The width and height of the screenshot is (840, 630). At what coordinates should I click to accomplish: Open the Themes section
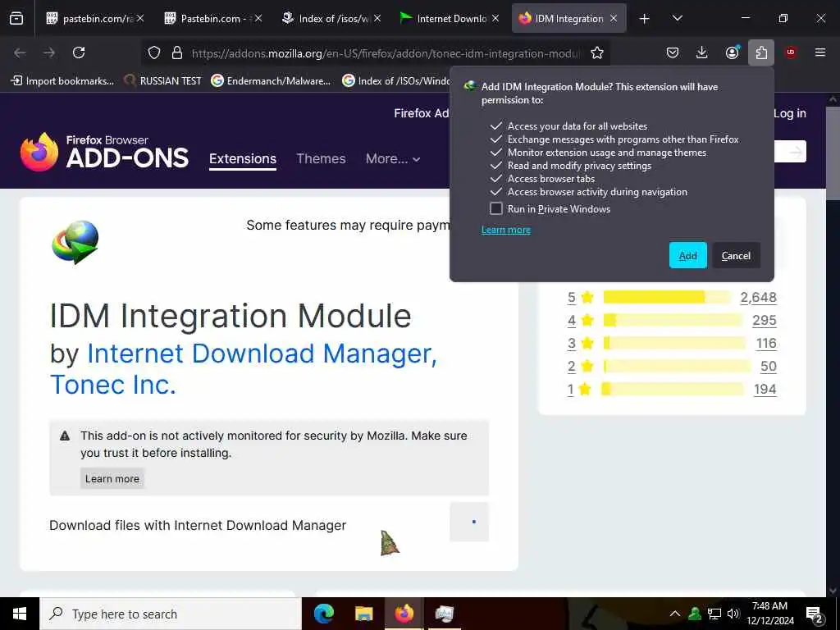[x=321, y=158]
